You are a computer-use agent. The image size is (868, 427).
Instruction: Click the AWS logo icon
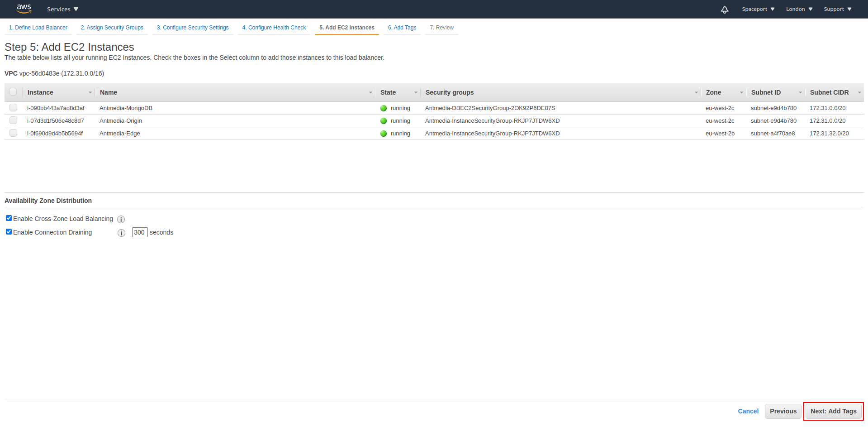point(24,9)
